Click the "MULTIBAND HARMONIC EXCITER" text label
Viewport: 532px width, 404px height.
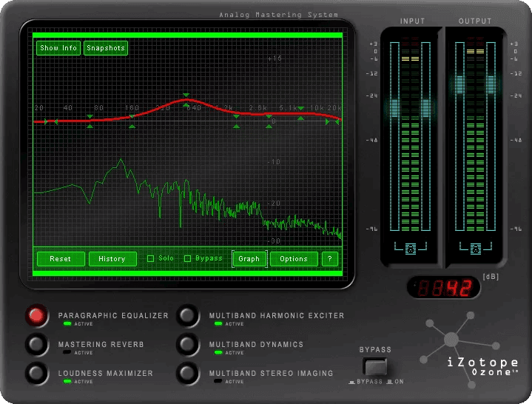(x=277, y=315)
